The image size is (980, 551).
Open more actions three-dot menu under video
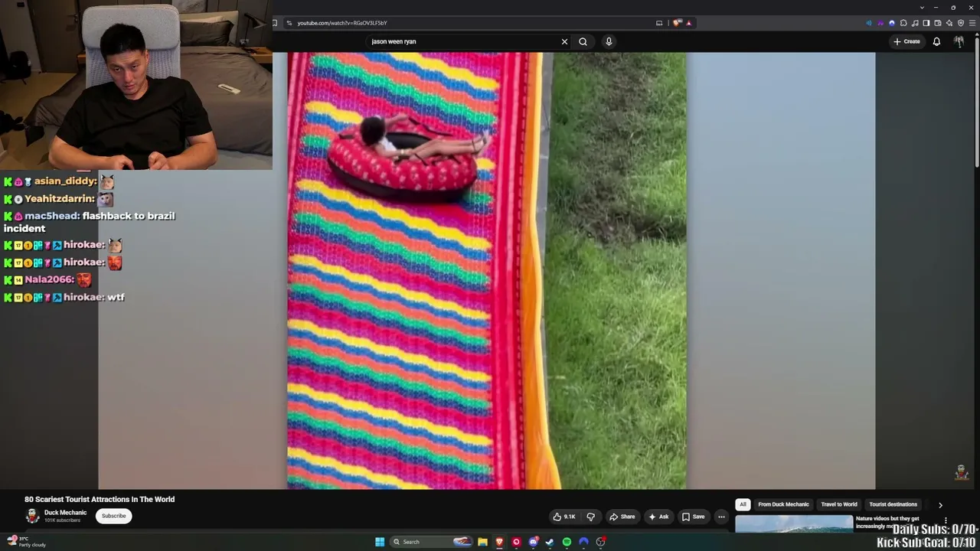(721, 517)
